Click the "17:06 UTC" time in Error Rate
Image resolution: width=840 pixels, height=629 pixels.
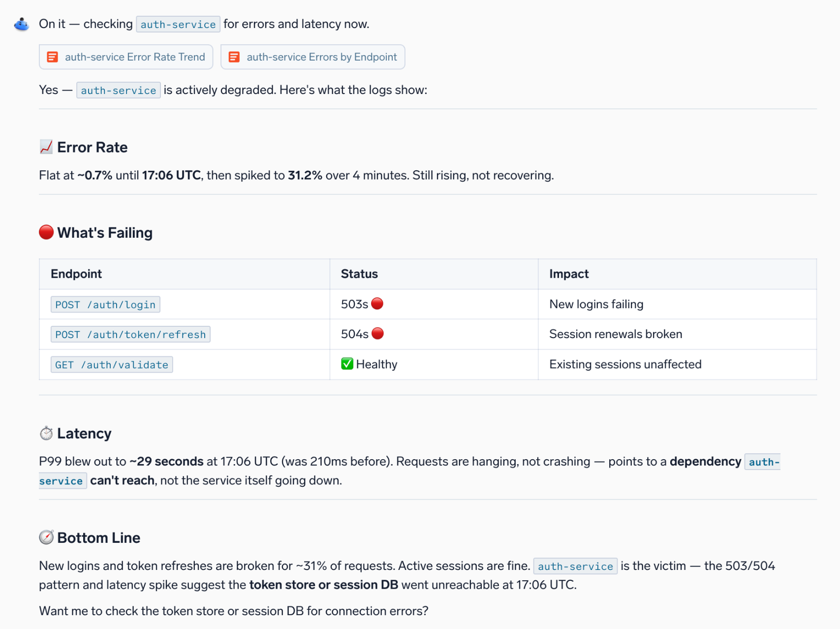point(171,175)
